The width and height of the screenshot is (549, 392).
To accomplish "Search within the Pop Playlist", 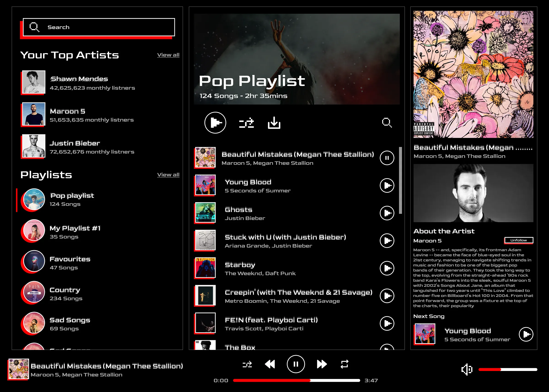I will pyautogui.click(x=387, y=123).
